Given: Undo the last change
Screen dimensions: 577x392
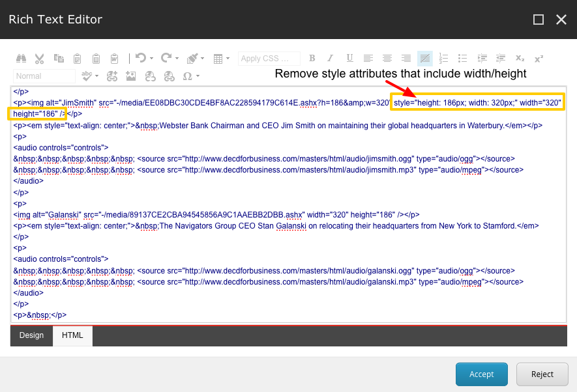Looking at the screenshot, I should (140, 58).
